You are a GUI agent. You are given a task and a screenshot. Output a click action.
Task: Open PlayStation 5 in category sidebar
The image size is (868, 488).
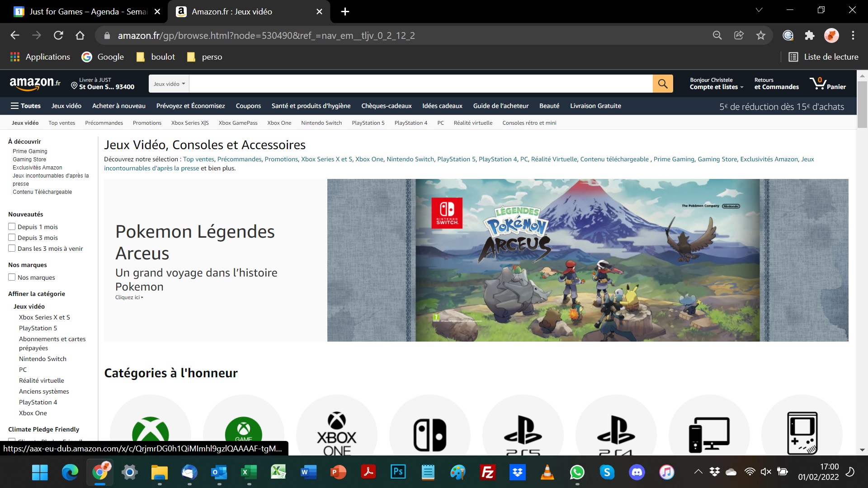point(38,328)
